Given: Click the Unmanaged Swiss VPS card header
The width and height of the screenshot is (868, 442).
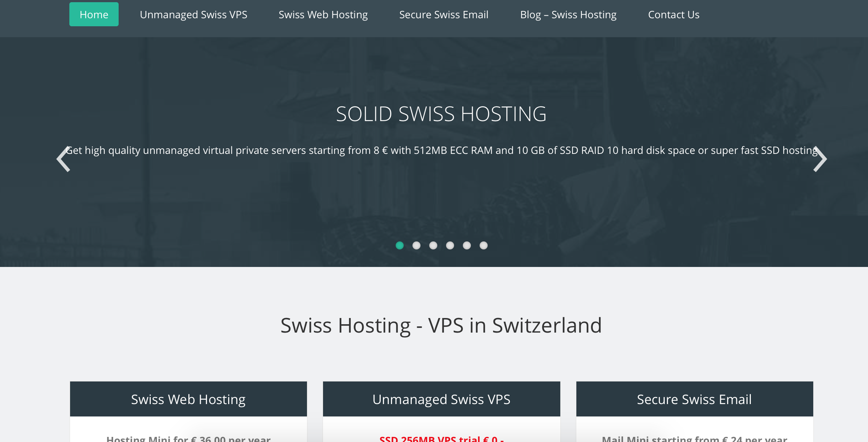Looking at the screenshot, I should (x=441, y=399).
